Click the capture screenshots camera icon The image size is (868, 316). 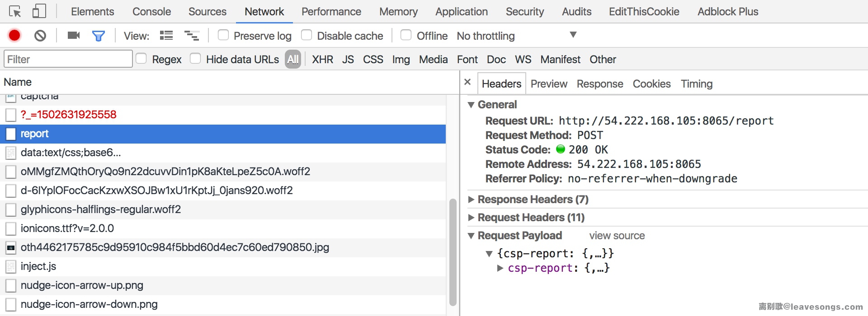73,35
